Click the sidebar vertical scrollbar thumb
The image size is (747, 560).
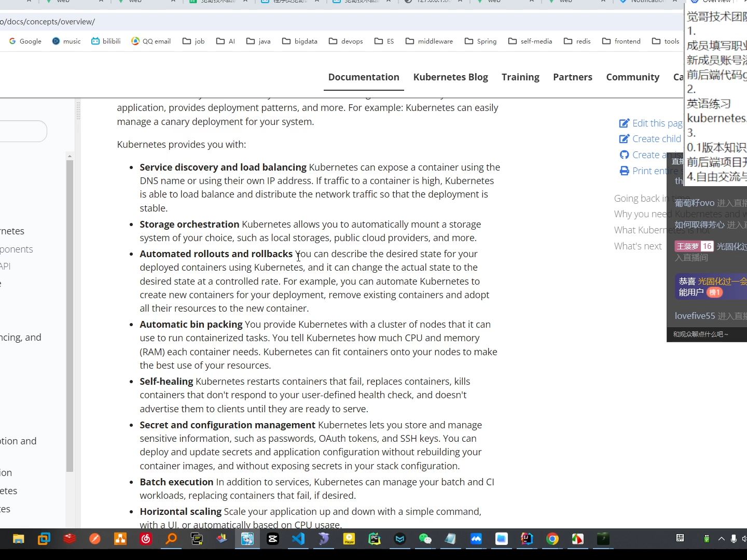pyautogui.click(x=70, y=316)
